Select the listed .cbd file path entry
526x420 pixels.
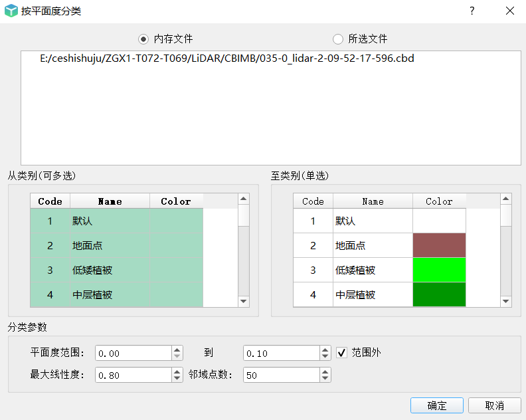point(226,58)
